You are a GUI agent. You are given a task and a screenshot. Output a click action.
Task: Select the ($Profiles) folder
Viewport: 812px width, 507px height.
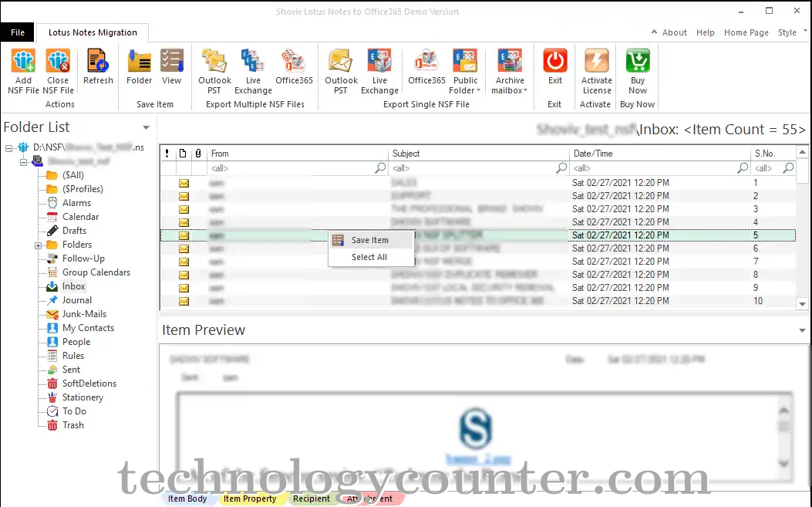click(83, 189)
